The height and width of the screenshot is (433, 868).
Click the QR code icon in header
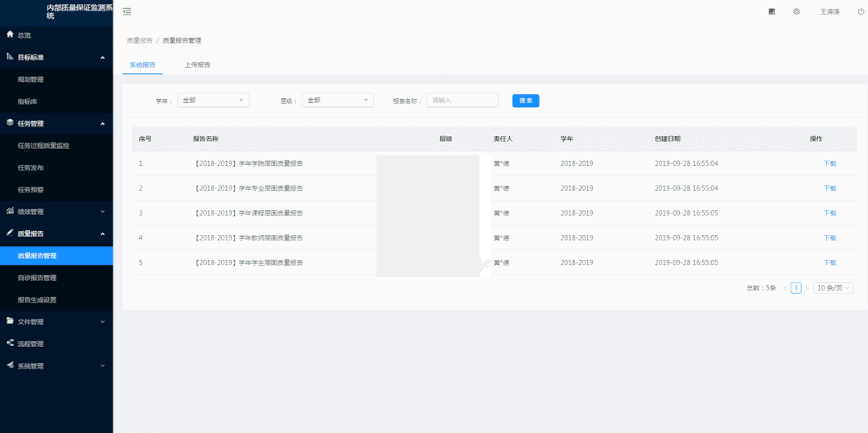[x=772, y=11]
